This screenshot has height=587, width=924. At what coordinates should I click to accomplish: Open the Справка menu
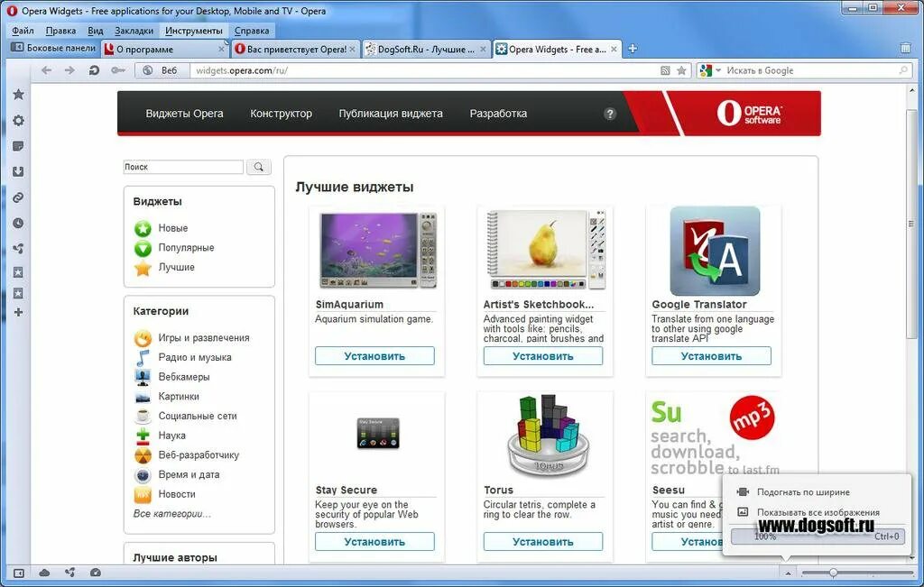[252, 31]
